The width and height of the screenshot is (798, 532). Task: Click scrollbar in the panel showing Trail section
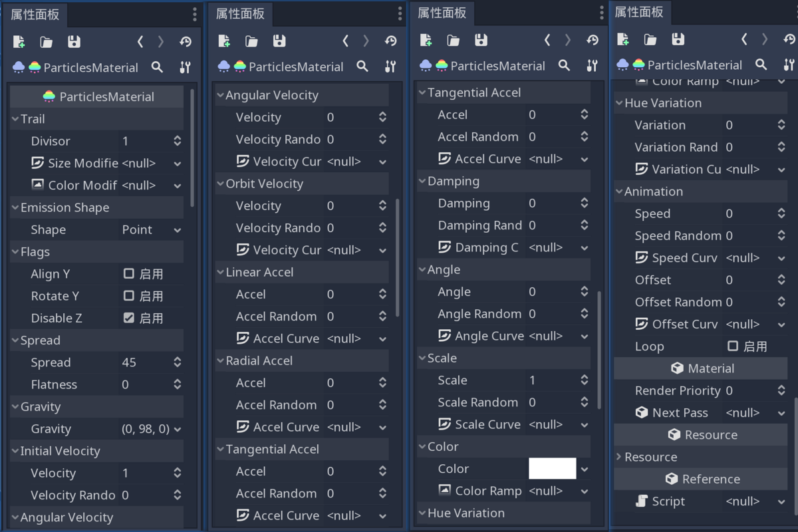[x=192, y=146]
